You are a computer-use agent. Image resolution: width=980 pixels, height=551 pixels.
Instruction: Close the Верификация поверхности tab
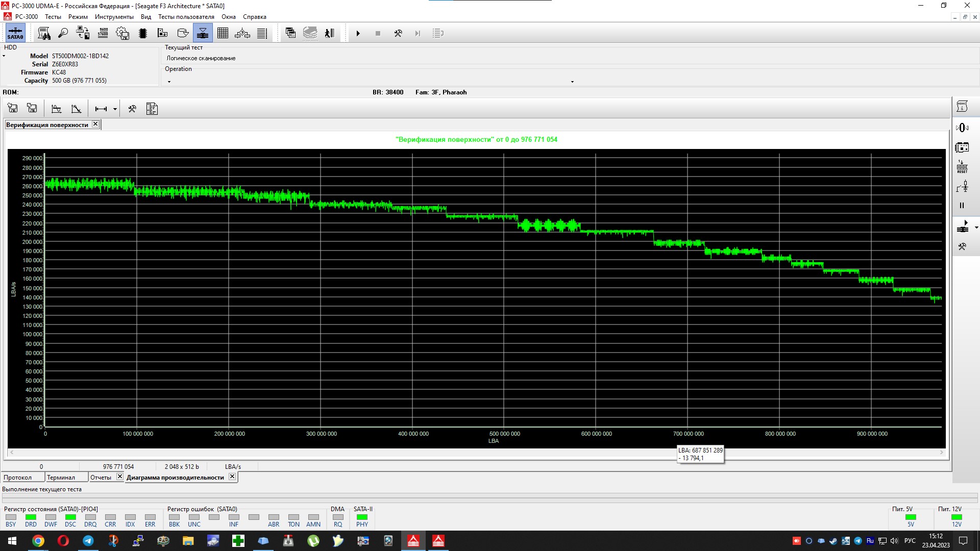95,124
